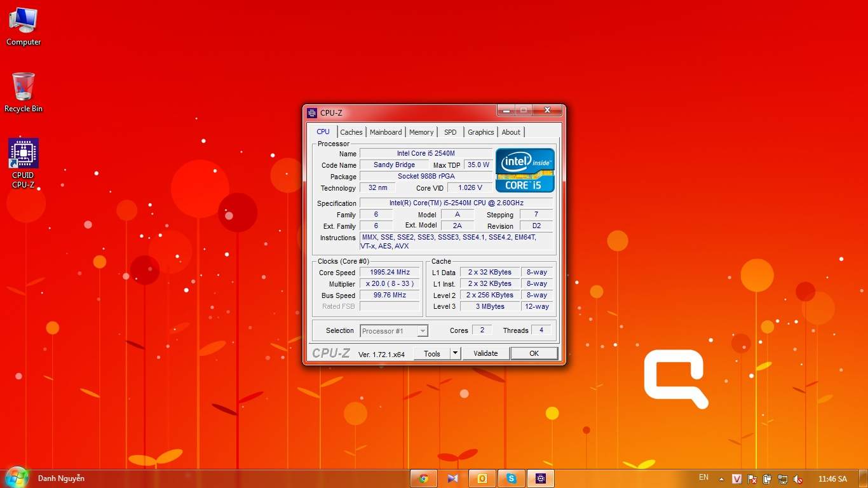This screenshot has width=868, height=488.
Task: Open the clock showing 11:46 SA
Action: [832, 479]
